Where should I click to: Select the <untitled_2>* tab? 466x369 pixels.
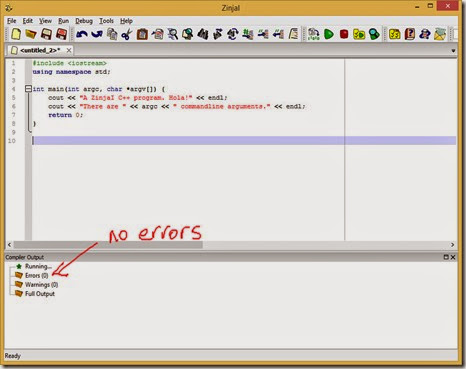40,50
